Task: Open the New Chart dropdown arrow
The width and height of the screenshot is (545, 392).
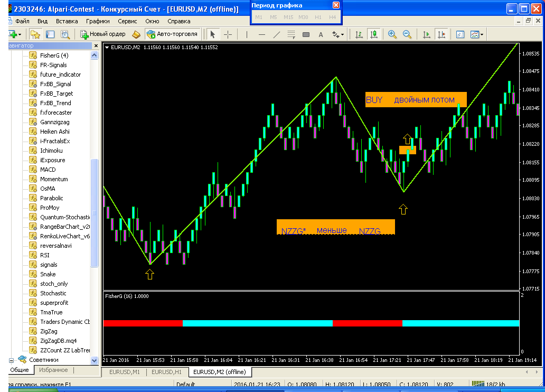Action: 20,34
